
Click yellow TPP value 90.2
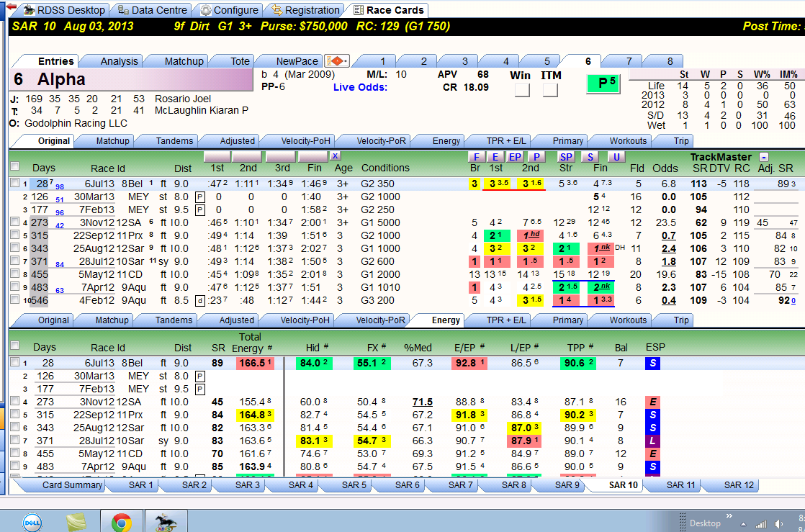579,415
